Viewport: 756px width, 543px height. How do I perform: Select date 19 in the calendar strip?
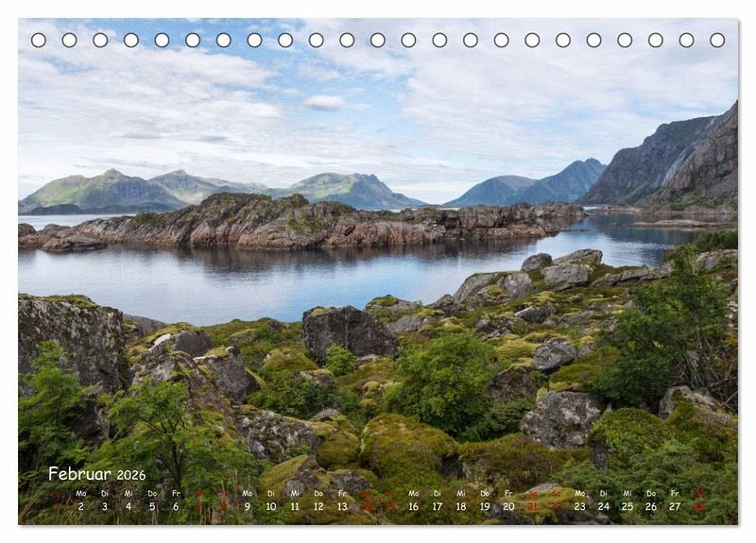tap(485, 506)
